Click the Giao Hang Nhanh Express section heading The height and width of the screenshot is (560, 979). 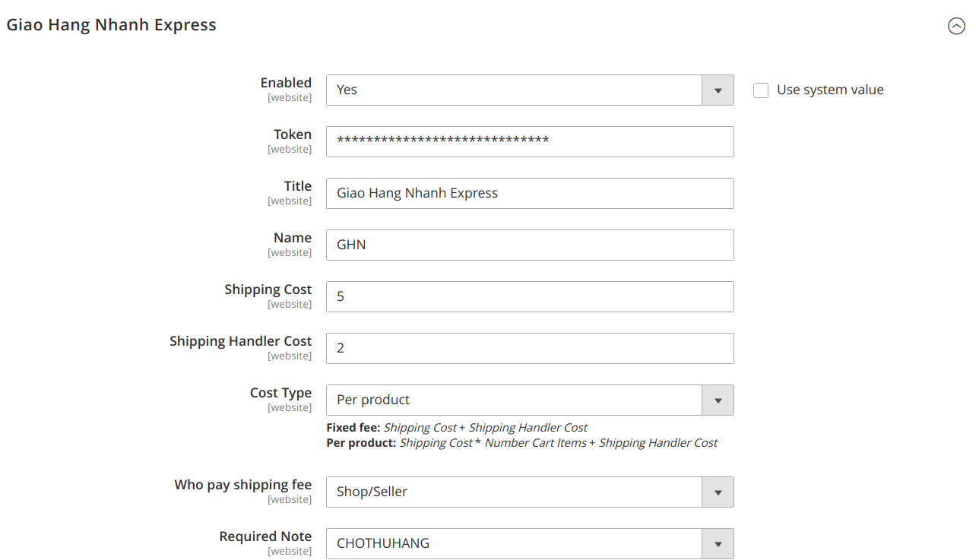click(x=111, y=24)
